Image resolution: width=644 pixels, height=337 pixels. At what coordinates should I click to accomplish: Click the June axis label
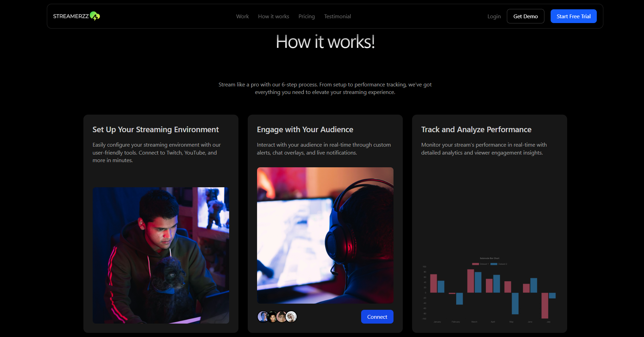pyautogui.click(x=530, y=322)
